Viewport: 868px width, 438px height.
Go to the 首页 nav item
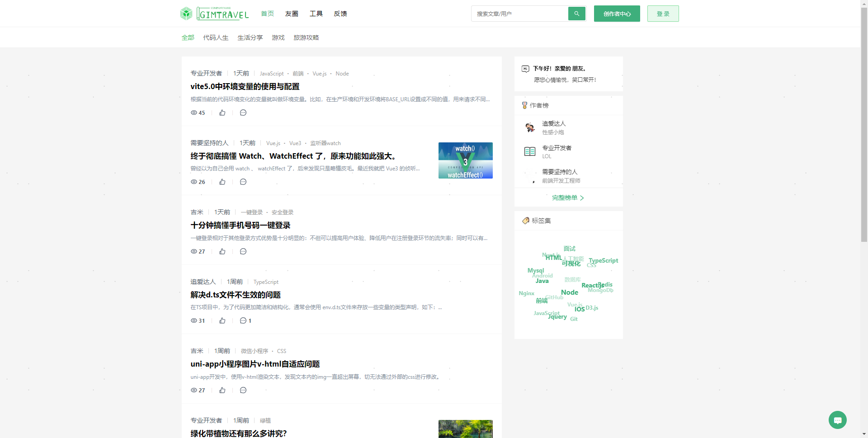coord(267,14)
